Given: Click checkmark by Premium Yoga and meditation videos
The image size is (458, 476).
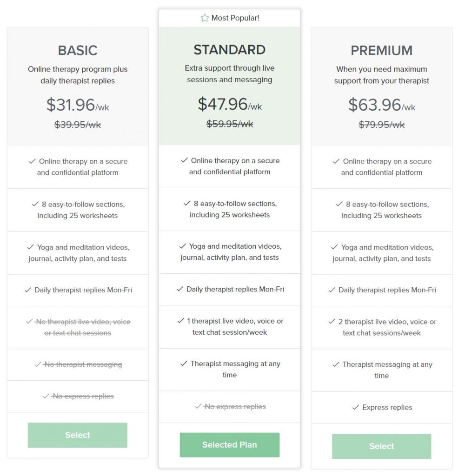Looking at the screenshot, I should (x=334, y=247).
